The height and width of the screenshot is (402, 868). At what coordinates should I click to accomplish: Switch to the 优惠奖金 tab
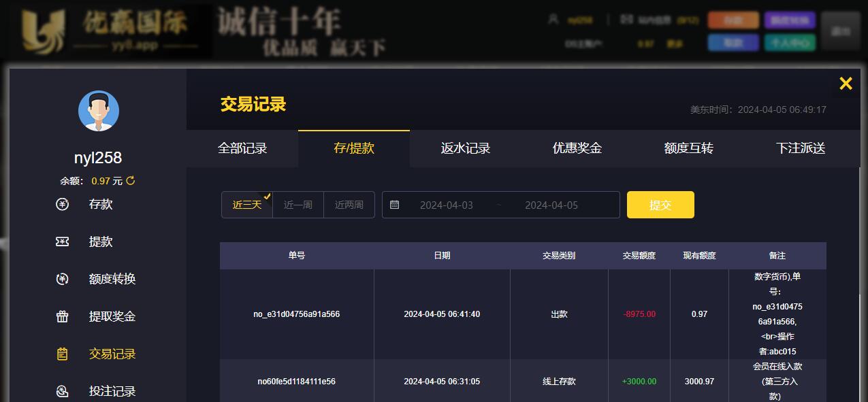coord(577,148)
